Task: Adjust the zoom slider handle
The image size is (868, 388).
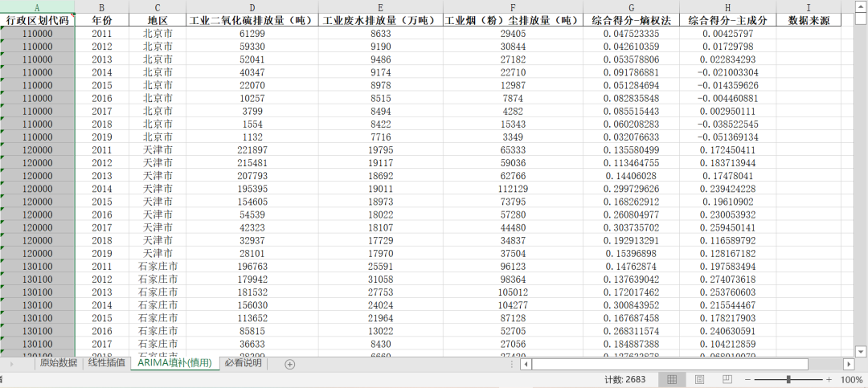Action: (788, 380)
